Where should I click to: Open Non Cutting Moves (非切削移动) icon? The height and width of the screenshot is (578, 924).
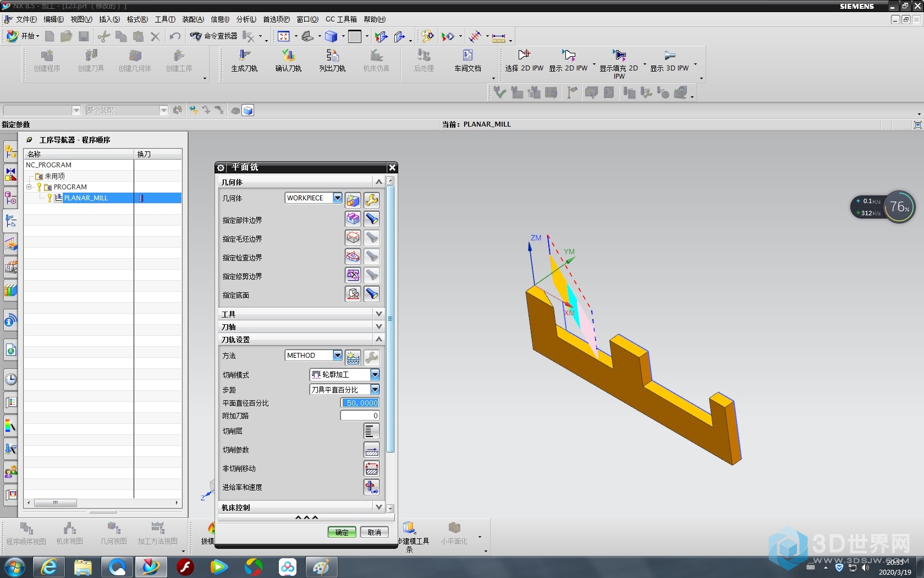[372, 468]
